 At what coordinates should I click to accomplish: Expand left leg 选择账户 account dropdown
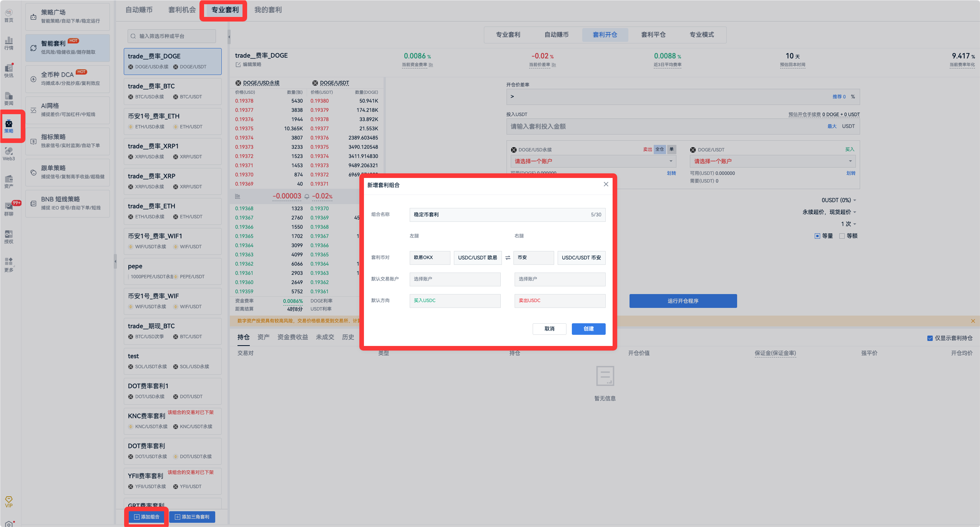(455, 279)
